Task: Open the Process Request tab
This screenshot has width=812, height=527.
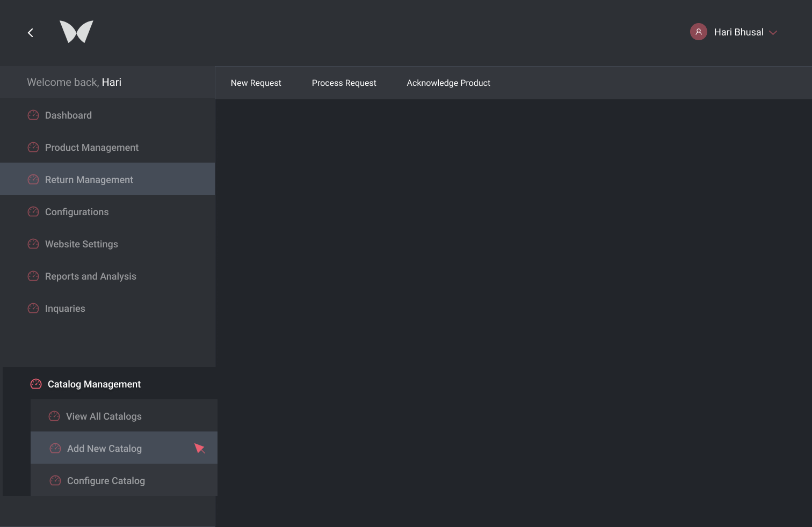Action: click(x=344, y=83)
